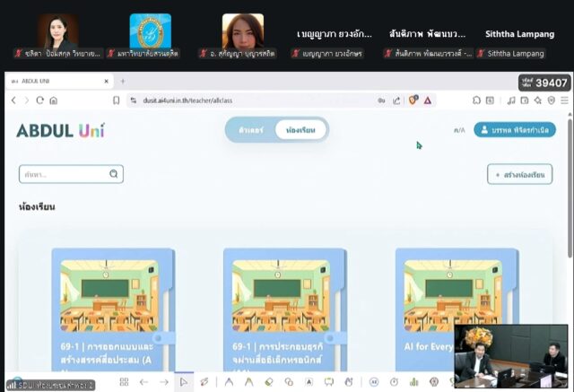
Task: Click the screen annotation board icon
Action: pos(329,382)
